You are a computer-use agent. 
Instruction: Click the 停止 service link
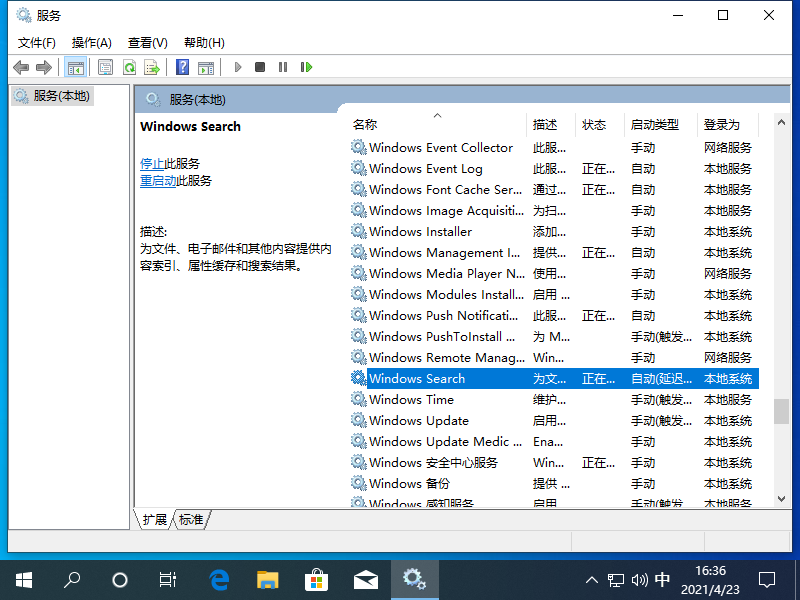(152, 163)
